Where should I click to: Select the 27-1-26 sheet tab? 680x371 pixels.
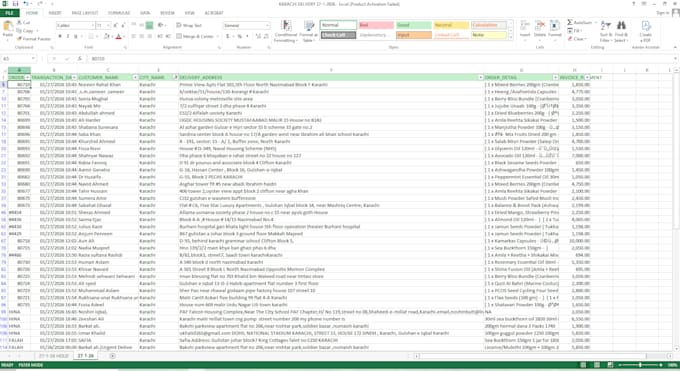click(x=85, y=356)
